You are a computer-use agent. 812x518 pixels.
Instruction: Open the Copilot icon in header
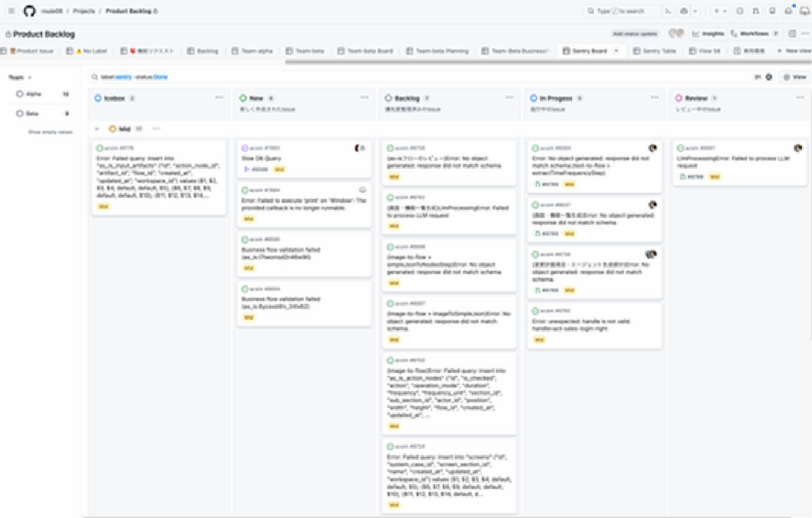click(684, 11)
